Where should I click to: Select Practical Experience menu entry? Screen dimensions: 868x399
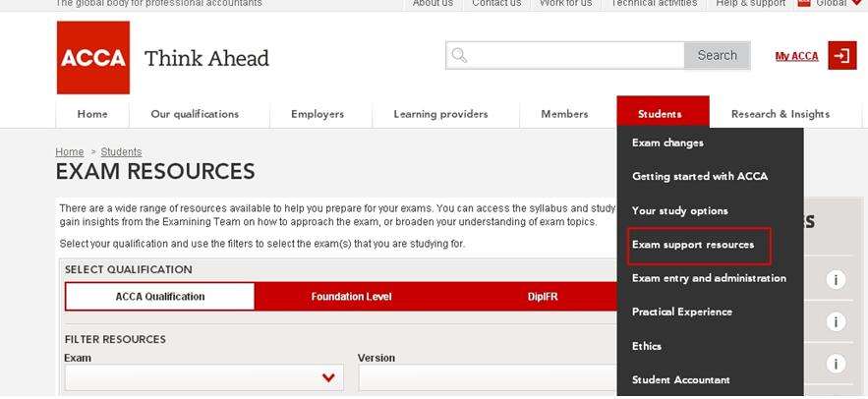pos(681,313)
